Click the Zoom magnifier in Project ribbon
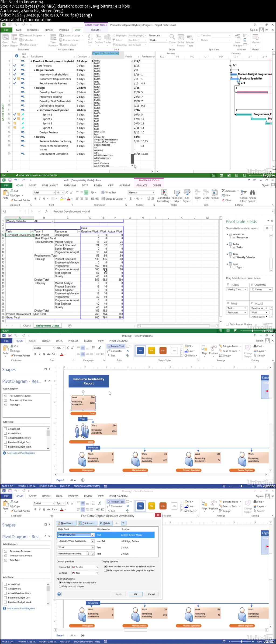This screenshot has height=644, width=276. pos(172,39)
